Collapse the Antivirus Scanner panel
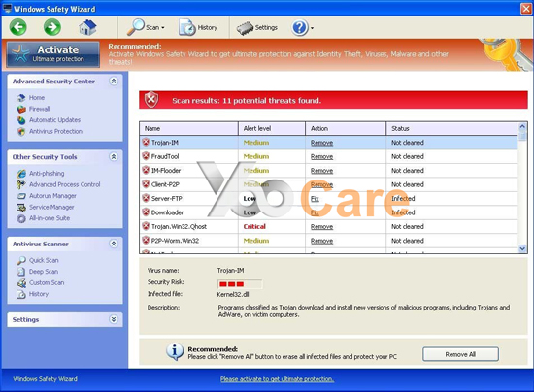The width and height of the screenshot is (534, 392). point(114,244)
